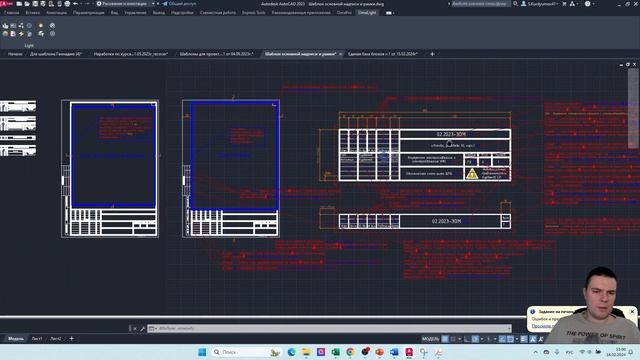Click the Help question mark icon

(x=587, y=4)
